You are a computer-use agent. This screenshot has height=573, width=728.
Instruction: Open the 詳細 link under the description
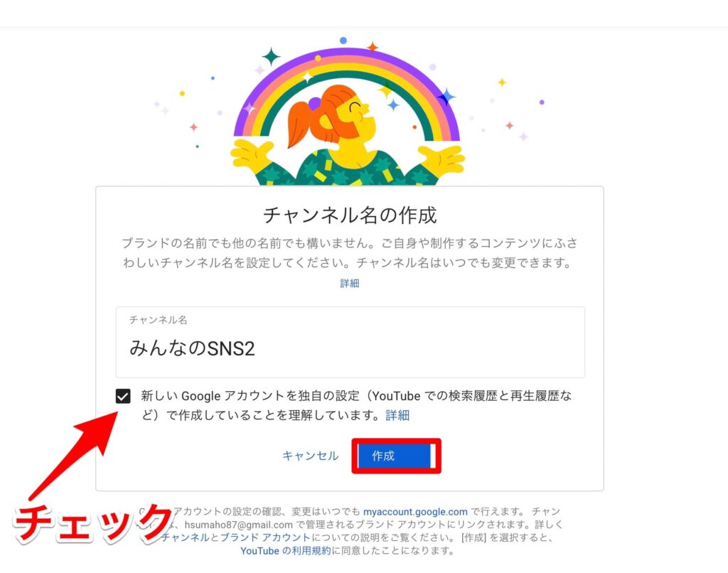tap(350, 283)
